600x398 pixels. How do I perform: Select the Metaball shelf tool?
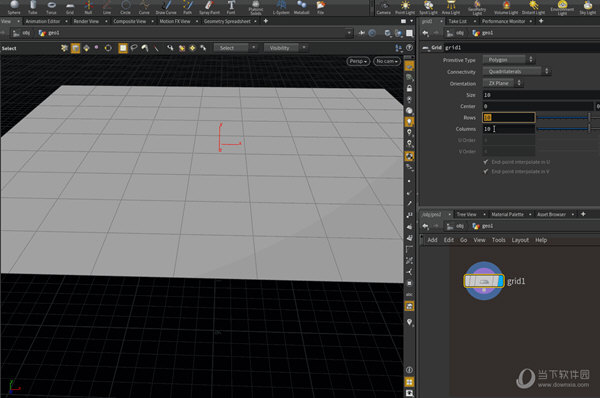pos(302,7)
